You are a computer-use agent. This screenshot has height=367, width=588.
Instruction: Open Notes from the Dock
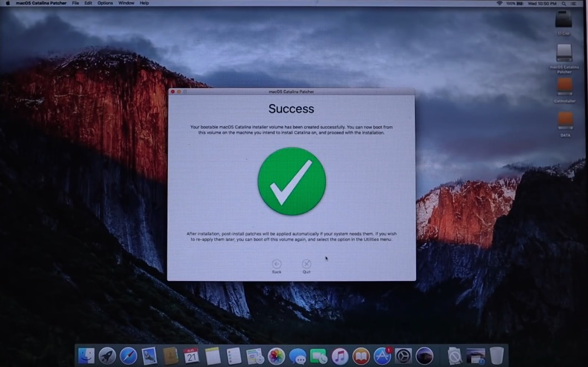point(213,355)
